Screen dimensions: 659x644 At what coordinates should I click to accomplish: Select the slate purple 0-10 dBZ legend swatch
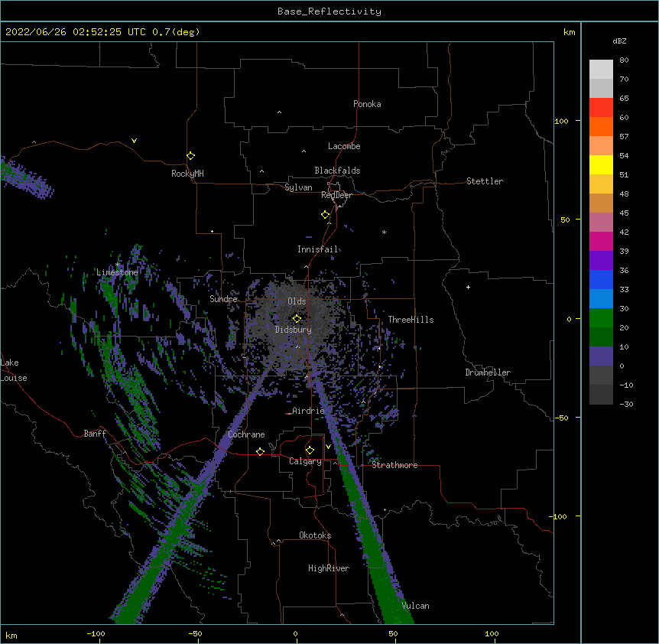coord(601,356)
